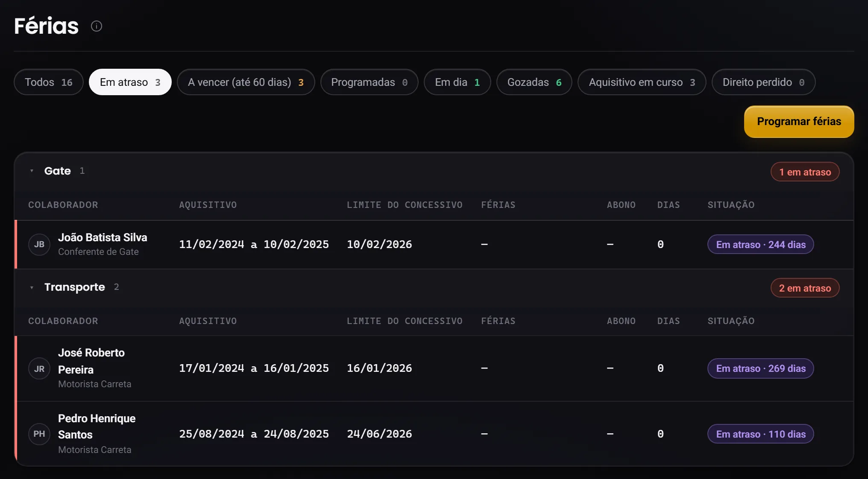Click the JR avatar of José Roberto Pereira
The width and height of the screenshot is (868, 479).
tap(39, 369)
